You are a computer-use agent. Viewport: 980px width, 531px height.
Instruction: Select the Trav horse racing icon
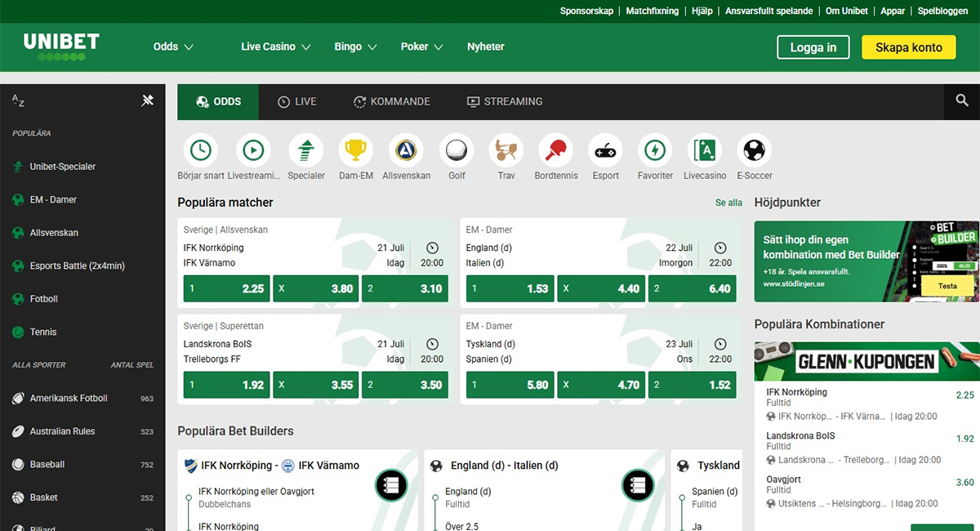tap(506, 150)
